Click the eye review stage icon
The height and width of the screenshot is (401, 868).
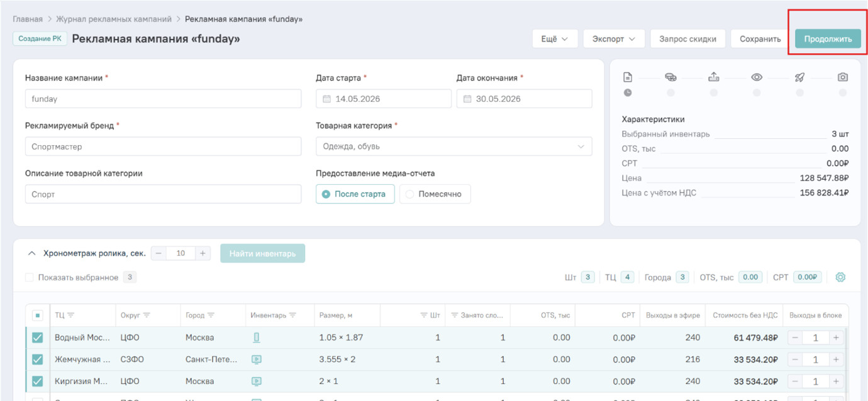click(757, 77)
